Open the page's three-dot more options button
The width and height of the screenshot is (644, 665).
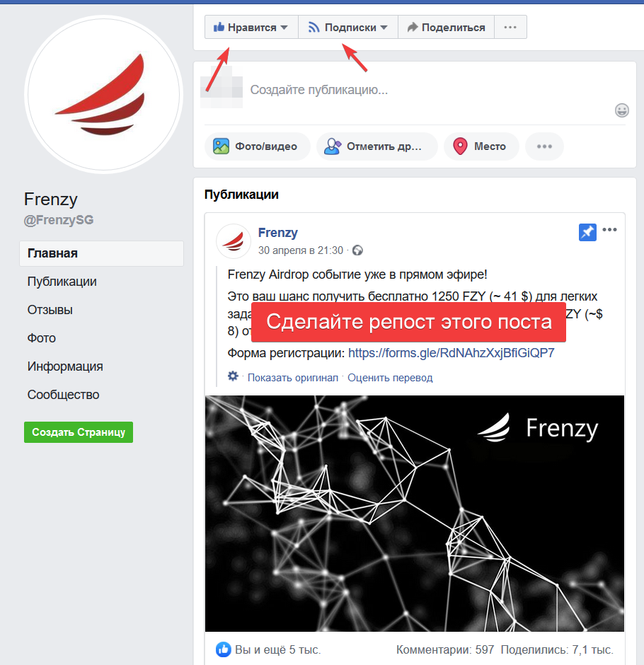[x=510, y=27]
